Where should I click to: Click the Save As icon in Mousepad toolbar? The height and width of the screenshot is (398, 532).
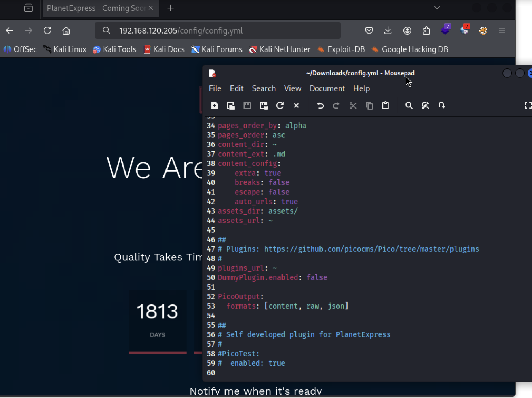coord(264,105)
